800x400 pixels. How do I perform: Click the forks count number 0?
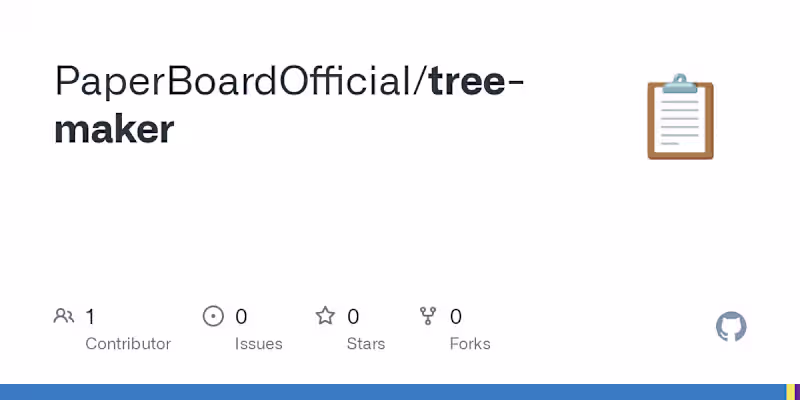click(456, 317)
